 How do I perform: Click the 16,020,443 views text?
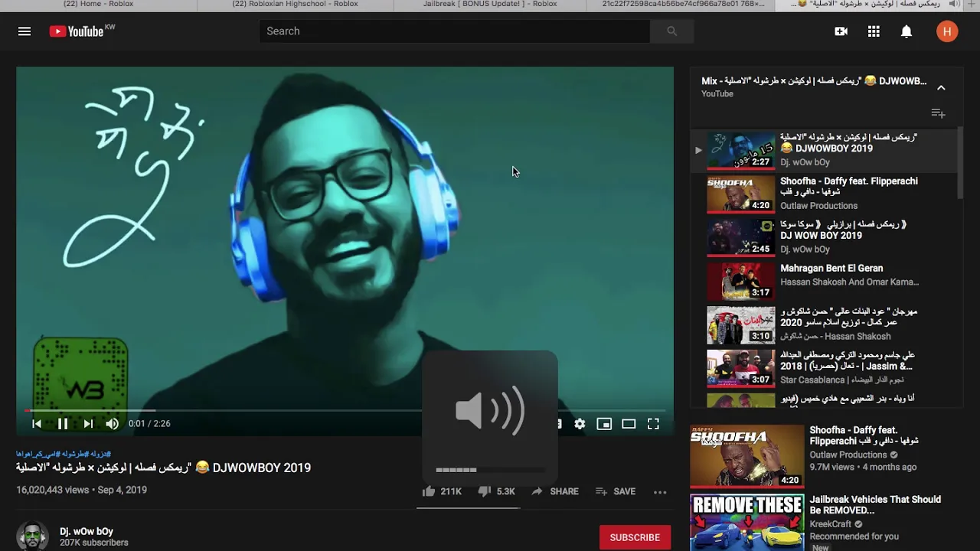(x=53, y=490)
